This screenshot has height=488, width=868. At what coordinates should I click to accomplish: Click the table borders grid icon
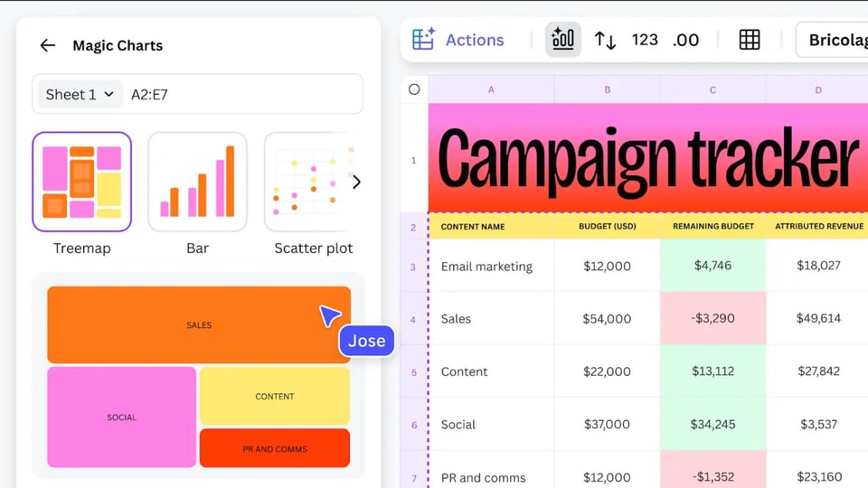[750, 40]
